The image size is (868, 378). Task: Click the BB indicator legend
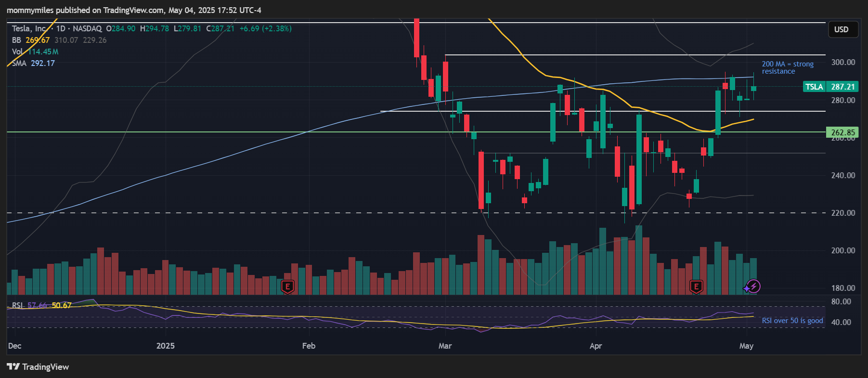point(59,40)
